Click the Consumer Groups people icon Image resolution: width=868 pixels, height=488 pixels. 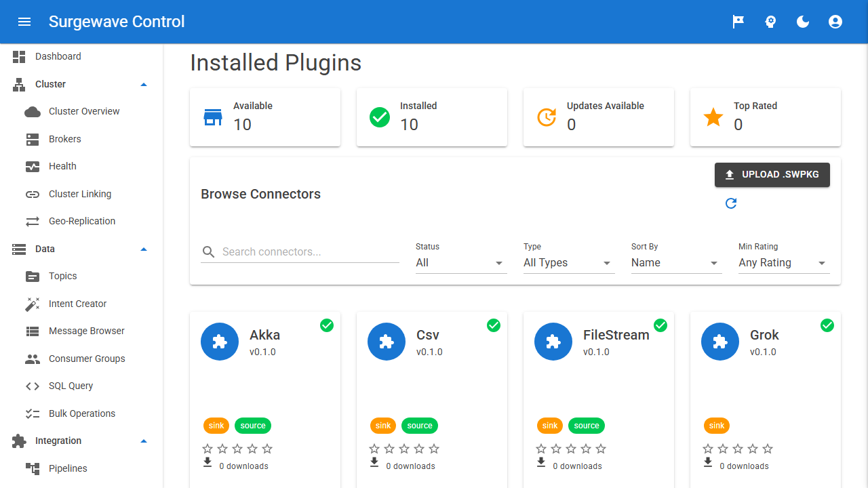tap(33, 359)
